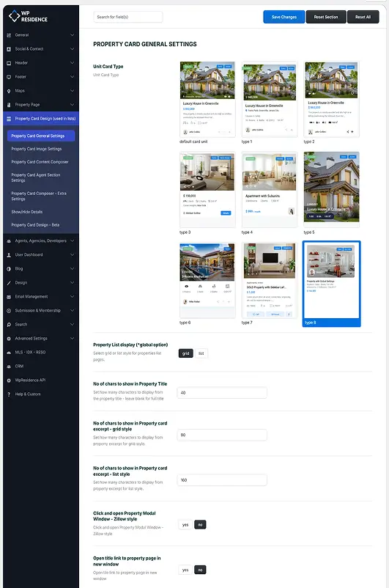Click the WP Residence logo
The height and width of the screenshot is (588, 389).
pyautogui.click(x=28, y=16)
